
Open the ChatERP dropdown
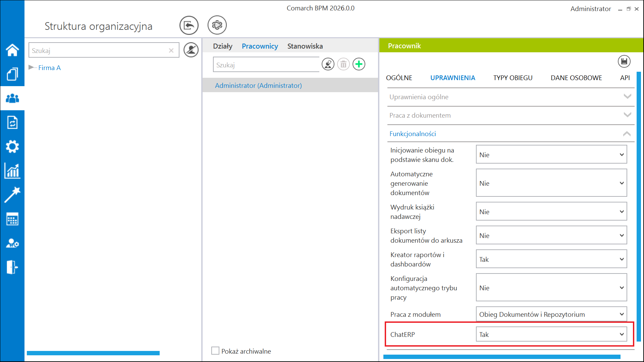coord(551,335)
